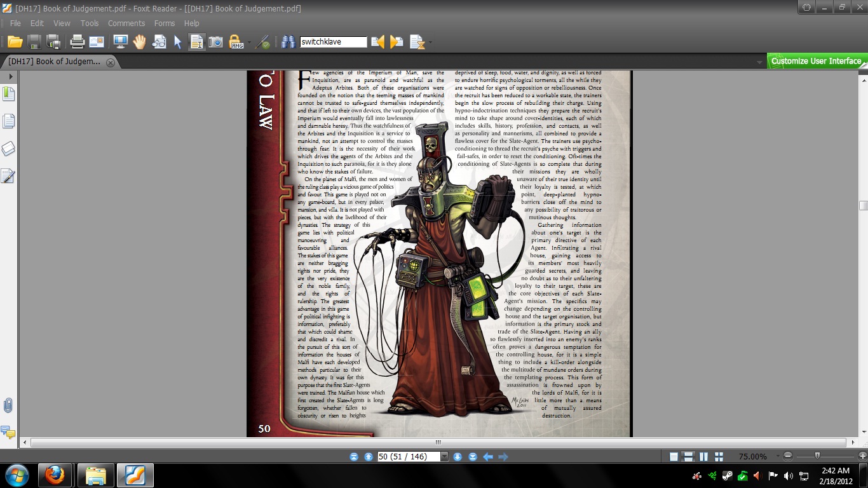Open Windows Explorer from the taskbar

click(x=95, y=475)
